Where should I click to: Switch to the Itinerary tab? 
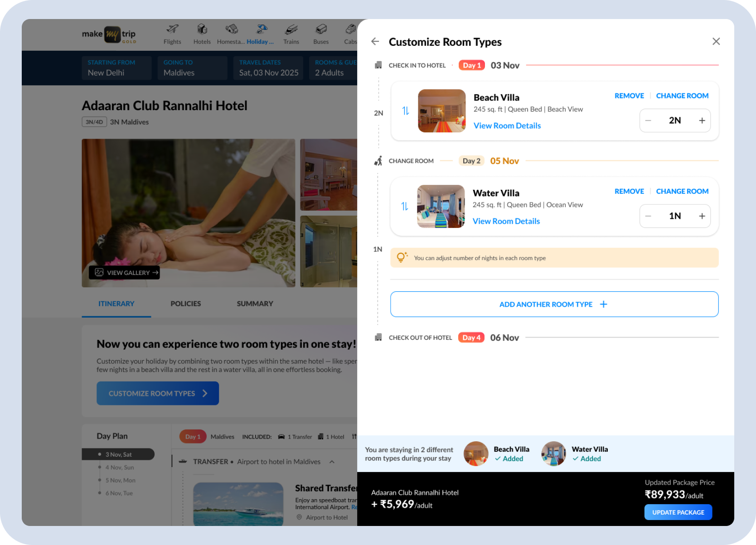point(116,304)
